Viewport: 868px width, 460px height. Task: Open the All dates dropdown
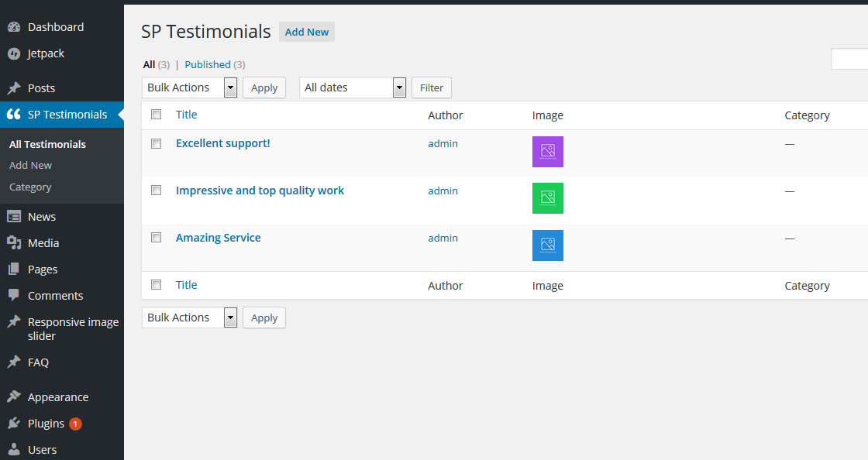tap(353, 88)
